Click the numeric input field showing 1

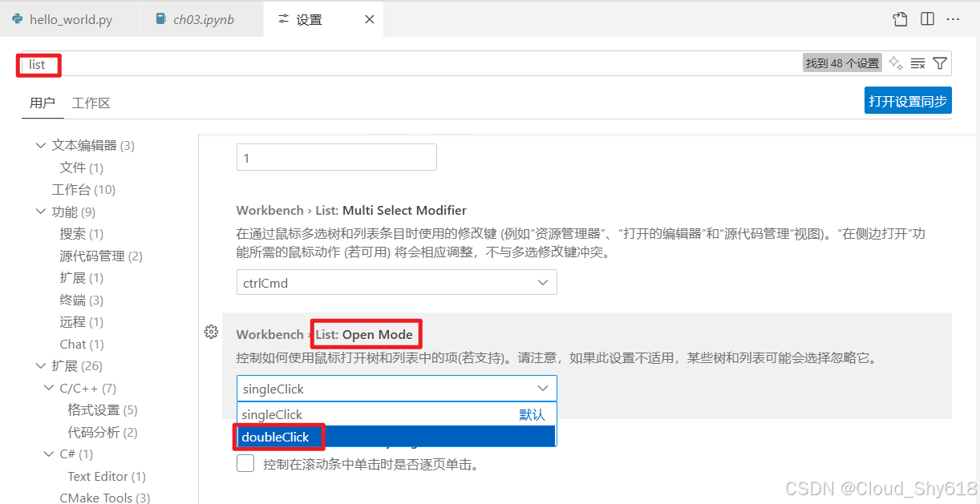coord(337,158)
